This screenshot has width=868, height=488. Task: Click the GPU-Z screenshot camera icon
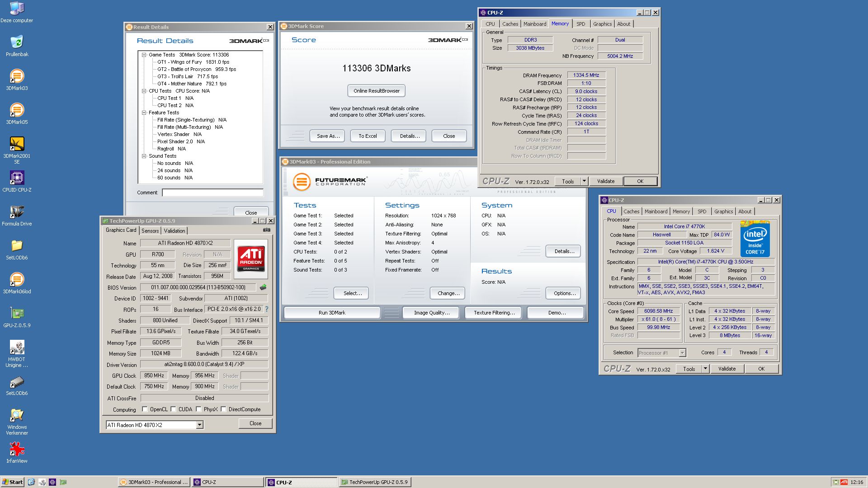[267, 230]
